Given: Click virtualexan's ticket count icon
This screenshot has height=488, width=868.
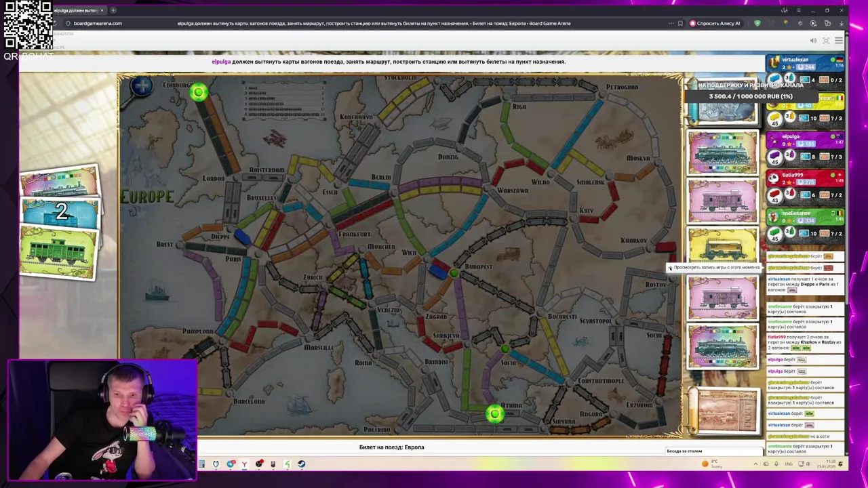Looking at the screenshot, I should pyautogui.click(x=825, y=79).
